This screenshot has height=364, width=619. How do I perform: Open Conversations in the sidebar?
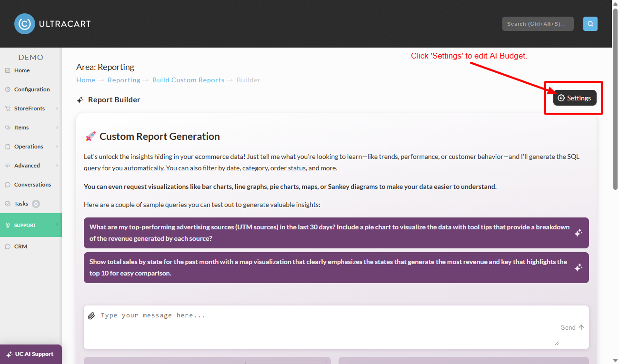click(32, 185)
